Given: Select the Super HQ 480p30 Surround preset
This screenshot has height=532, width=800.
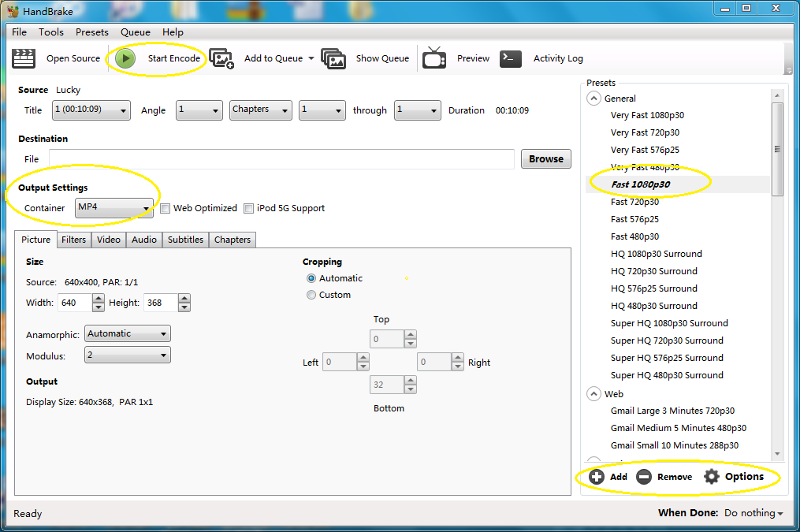Looking at the screenshot, I should click(667, 375).
